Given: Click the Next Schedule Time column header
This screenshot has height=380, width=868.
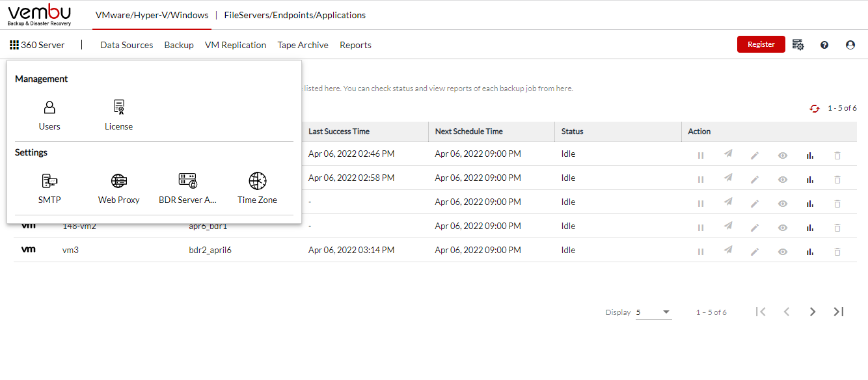Looking at the screenshot, I should [469, 131].
